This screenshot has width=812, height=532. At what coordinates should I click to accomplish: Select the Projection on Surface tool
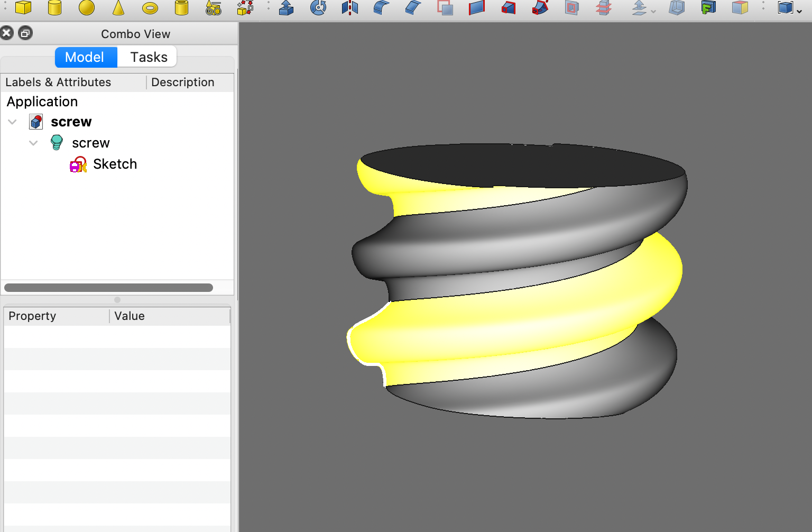pos(708,7)
